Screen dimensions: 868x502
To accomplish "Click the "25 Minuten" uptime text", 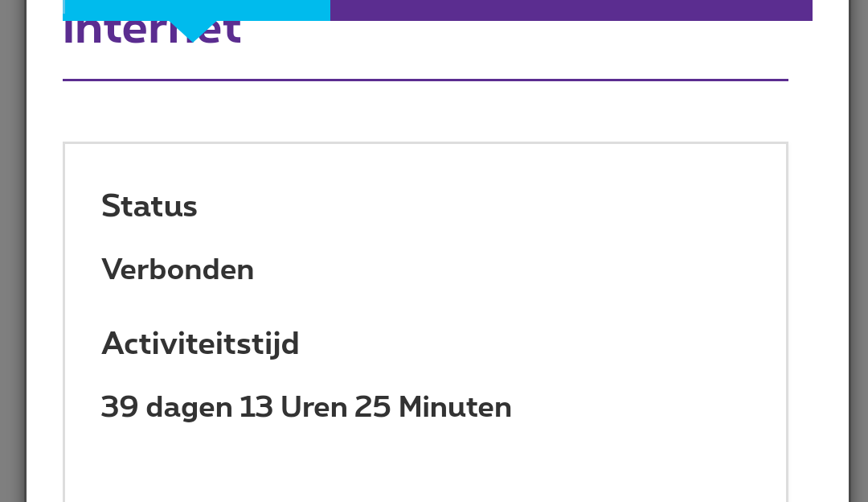I will (x=432, y=407).
